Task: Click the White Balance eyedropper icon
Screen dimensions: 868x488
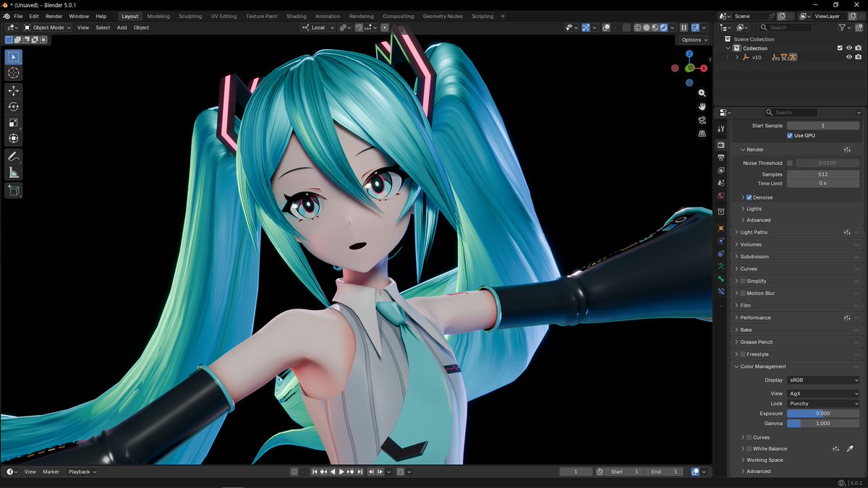Action: tap(851, 449)
